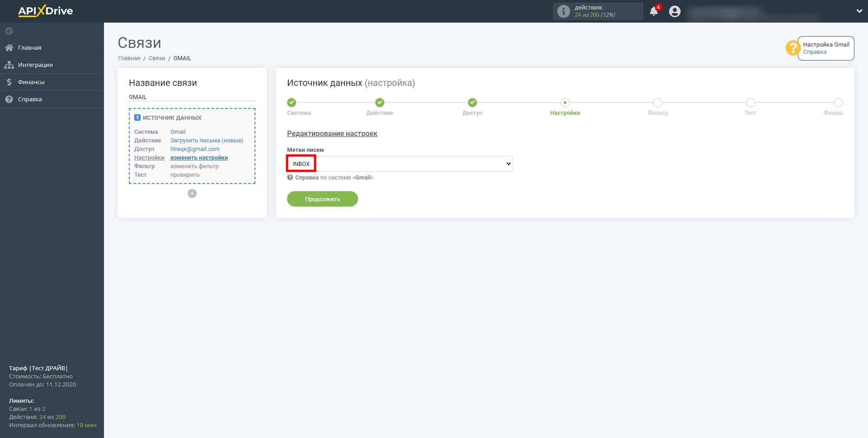The height and width of the screenshot is (438, 868).
Task: Click the Действие completed step marker
Action: (380, 103)
